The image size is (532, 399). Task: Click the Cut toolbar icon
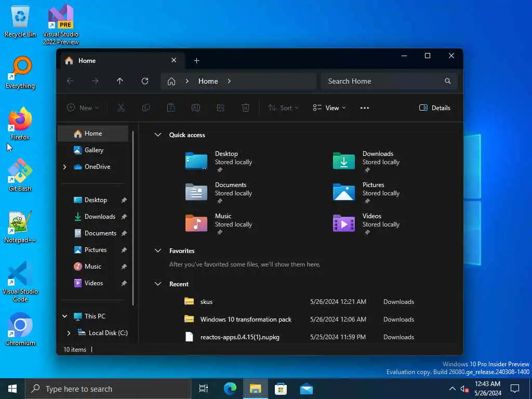(x=121, y=108)
